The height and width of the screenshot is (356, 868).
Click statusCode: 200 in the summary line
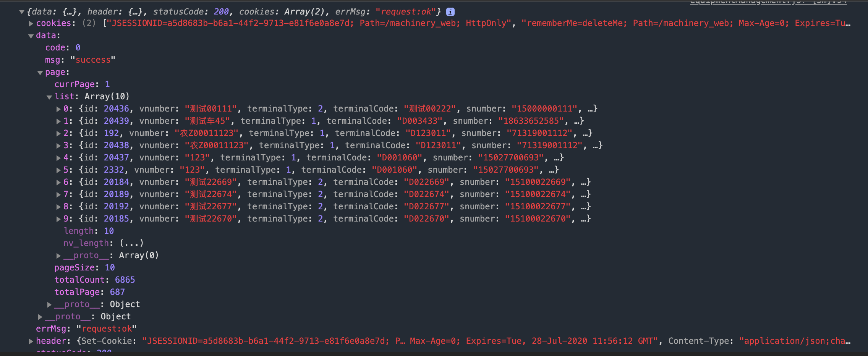pos(191,11)
